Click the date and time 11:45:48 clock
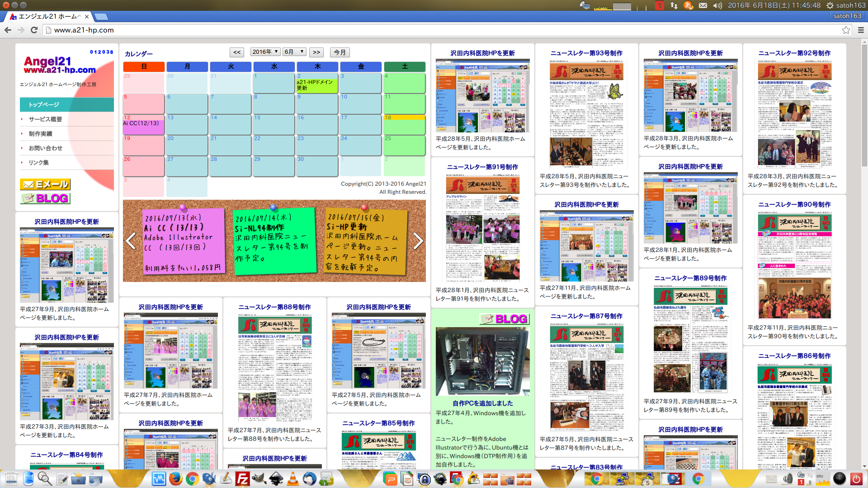 coord(774,5)
